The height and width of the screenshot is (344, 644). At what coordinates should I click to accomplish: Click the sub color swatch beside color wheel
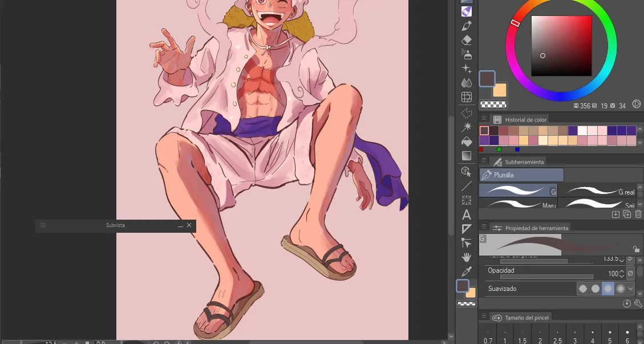click(500, 91)
